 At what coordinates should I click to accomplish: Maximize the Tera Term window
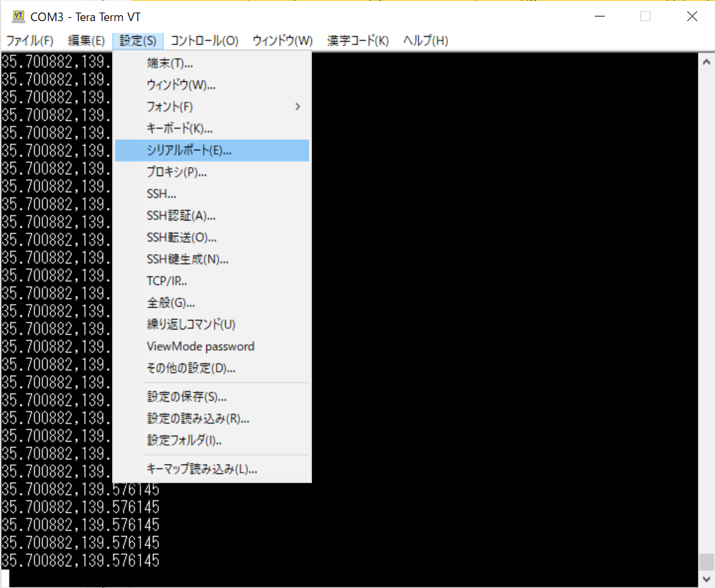click(645, 16)
